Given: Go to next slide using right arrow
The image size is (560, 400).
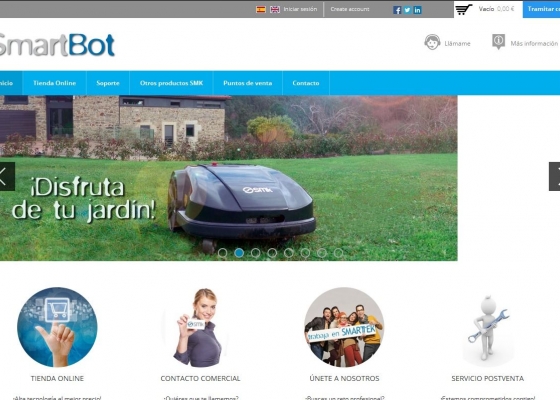Looking at the screenshot, I should 554,176.
